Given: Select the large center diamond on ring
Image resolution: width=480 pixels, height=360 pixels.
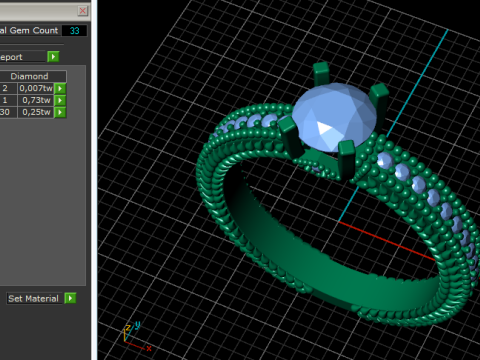Looking at the screenshot, I should 334,117.
